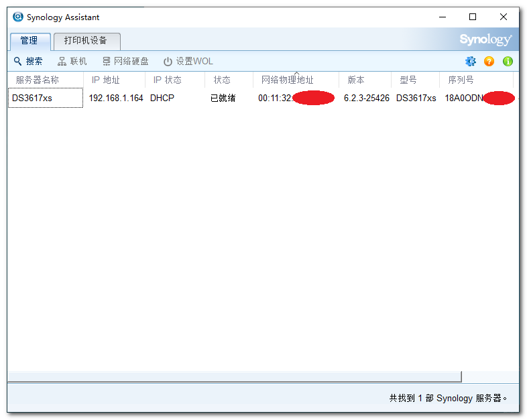Click the 搜索 search toolbar button
Screen dimensions: 527x420
(28, 61)
